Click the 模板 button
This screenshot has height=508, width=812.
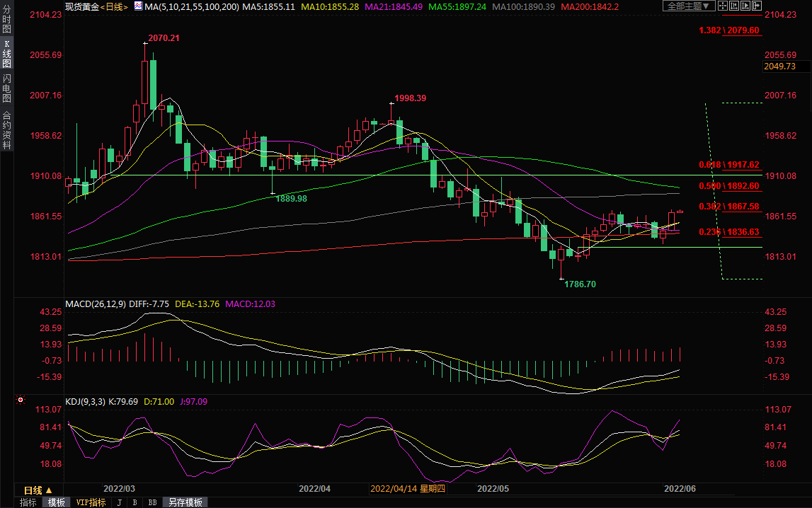point(57,502)
